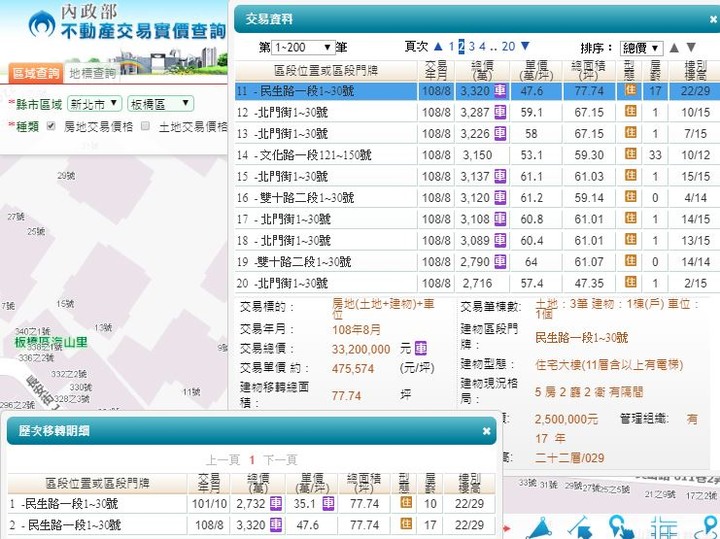Screen dimensions: 720x539
Task: Close the 交易資料 panel
Action: [x=713, y=19]
